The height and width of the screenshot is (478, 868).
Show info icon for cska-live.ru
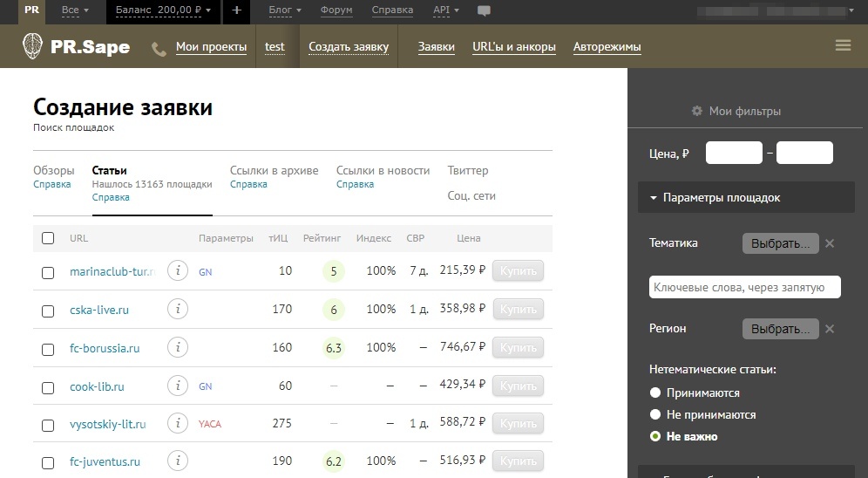click(178, 309)
